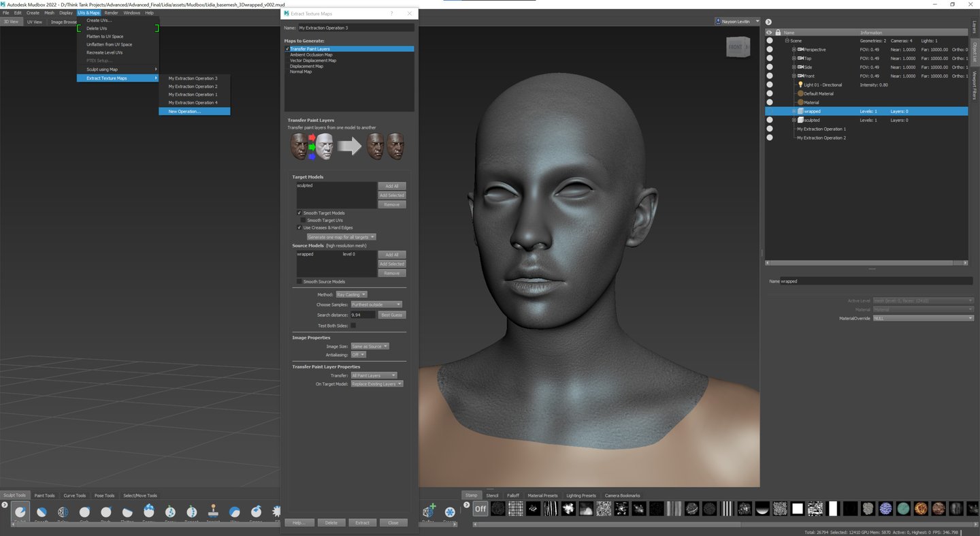
Task: Expand the Perspective camera tree node
Action: point(794,50)
